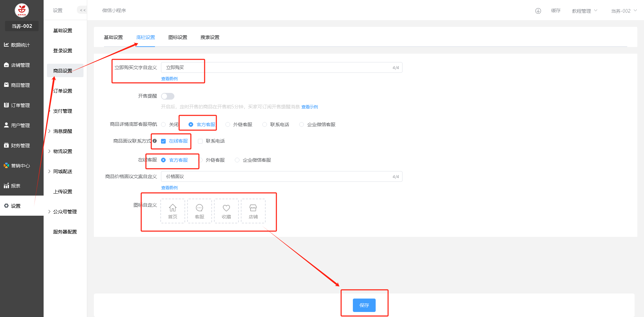Screen dimensions: 644x317
Task: Click the blue 保存 button
Action: click(x=364, y=305)
